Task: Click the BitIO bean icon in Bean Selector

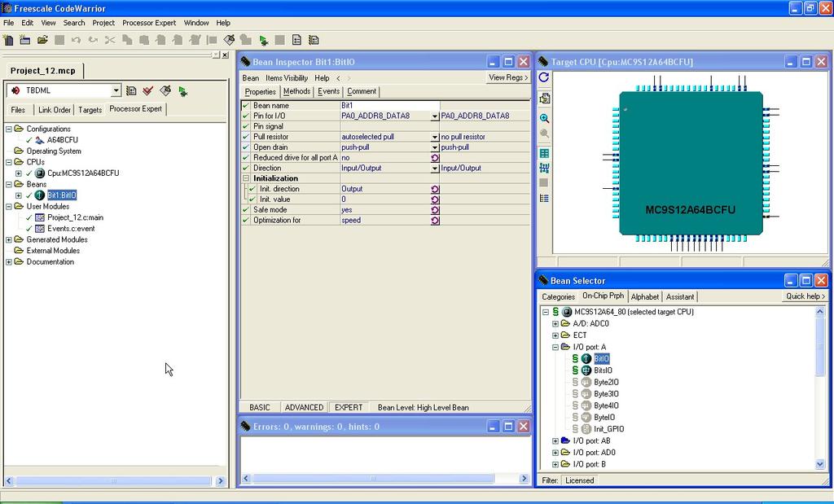Action: [586, 359]
